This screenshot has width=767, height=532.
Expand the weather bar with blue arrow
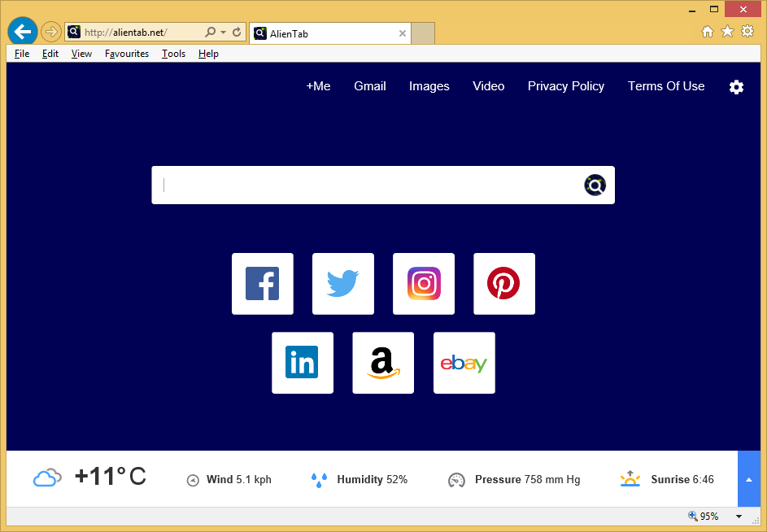tap(749, 479)
